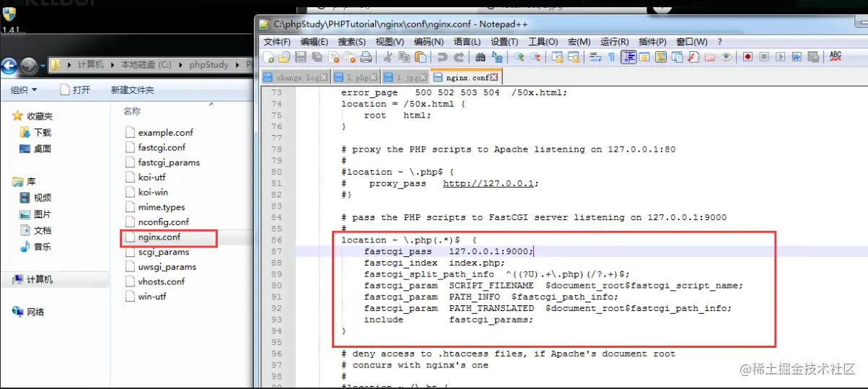Click the Undo arrow icon
The image size is (868, 389).
(442, 57)
